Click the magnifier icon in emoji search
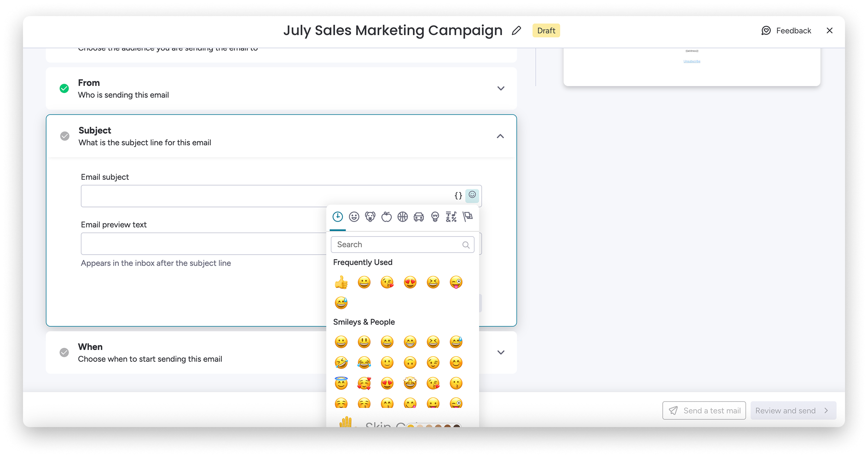 coord(466,245)
